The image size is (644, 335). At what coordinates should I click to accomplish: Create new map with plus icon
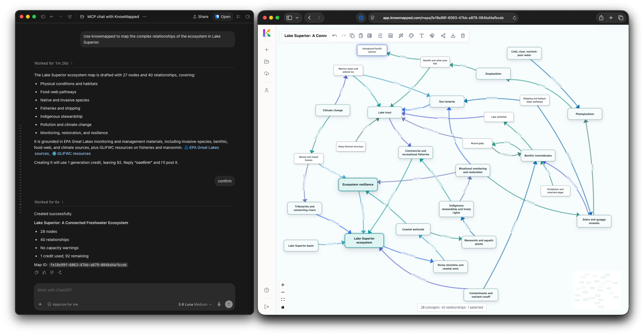(x=267, y=50)
